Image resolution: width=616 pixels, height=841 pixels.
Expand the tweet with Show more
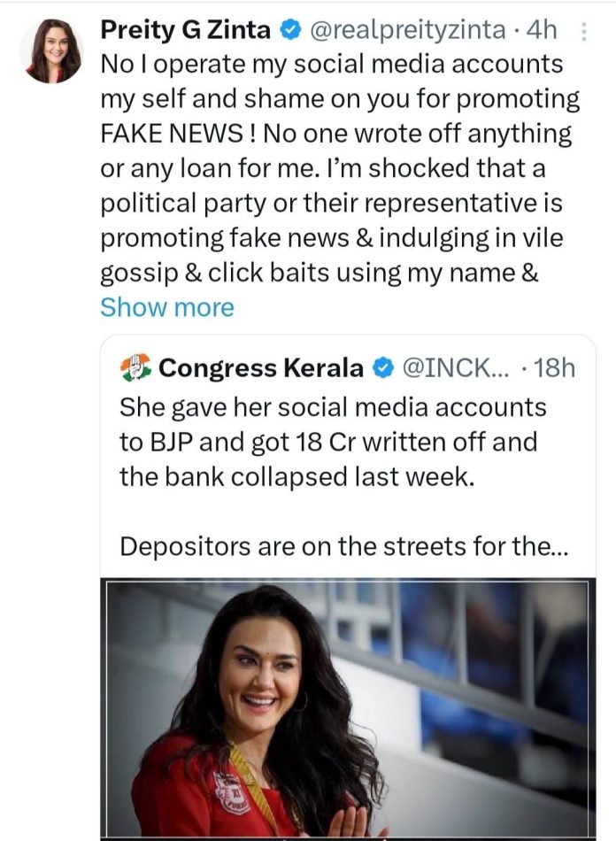[166, 307]
